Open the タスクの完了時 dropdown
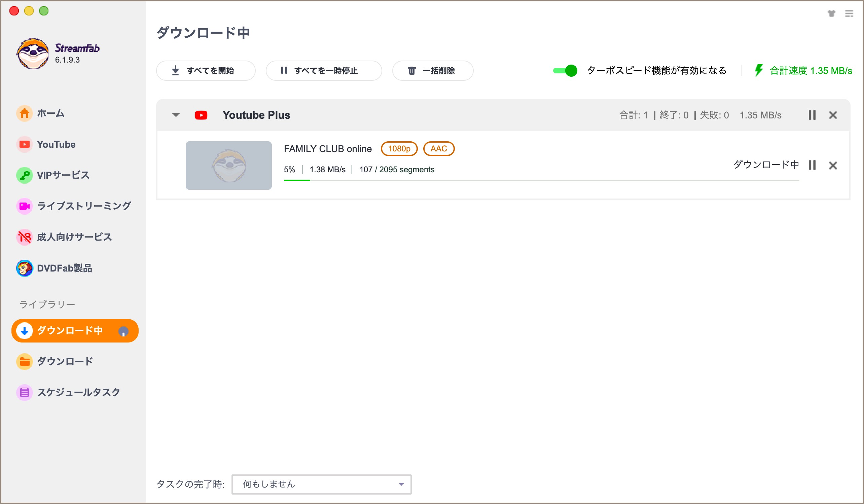Image resolution: width=864 pixels, height=504 pixels. click(x=321, y=484)
